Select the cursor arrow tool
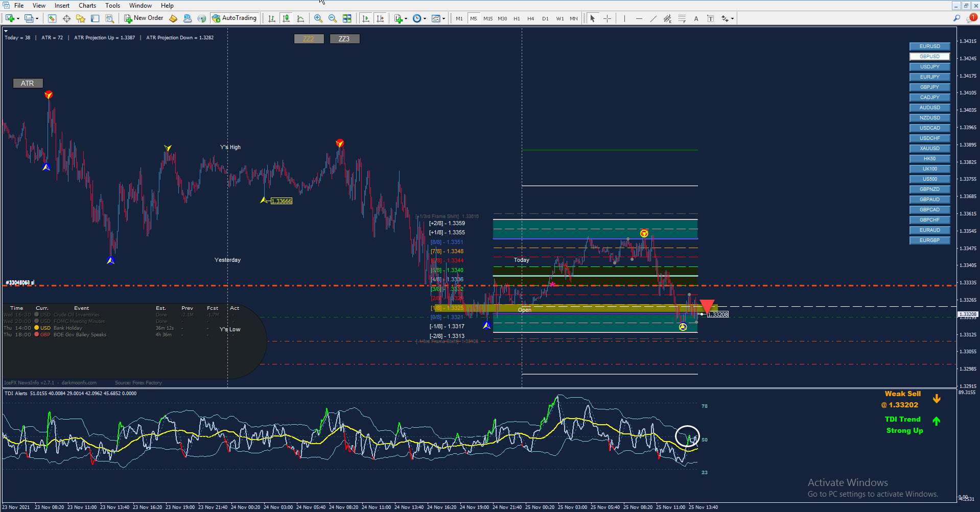The image size is (980, 512). click(x=593, y=18)
